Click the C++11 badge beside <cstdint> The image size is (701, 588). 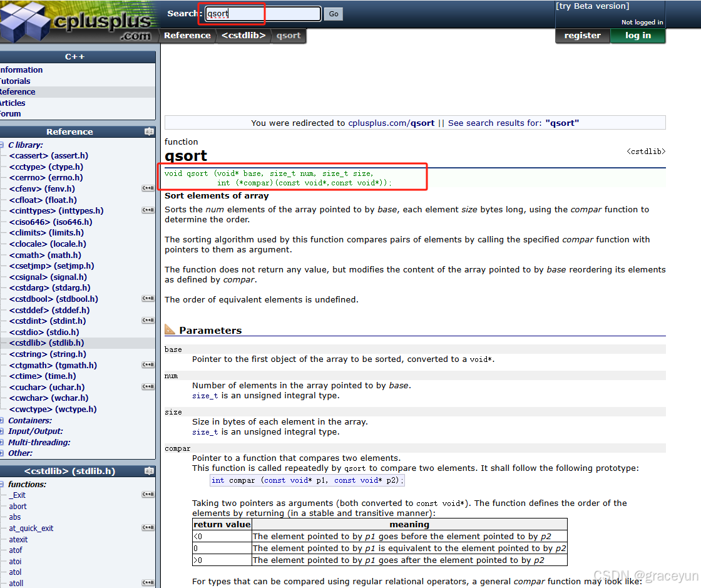(148, 320)
